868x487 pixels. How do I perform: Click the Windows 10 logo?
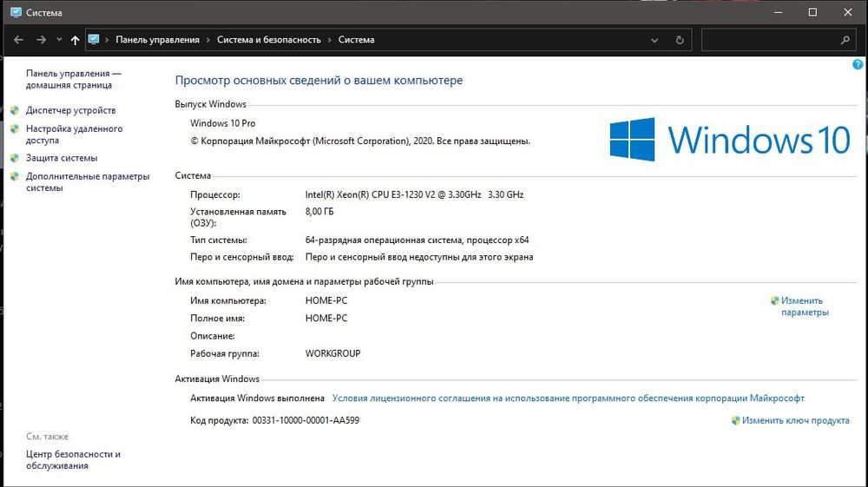point(729,140)
